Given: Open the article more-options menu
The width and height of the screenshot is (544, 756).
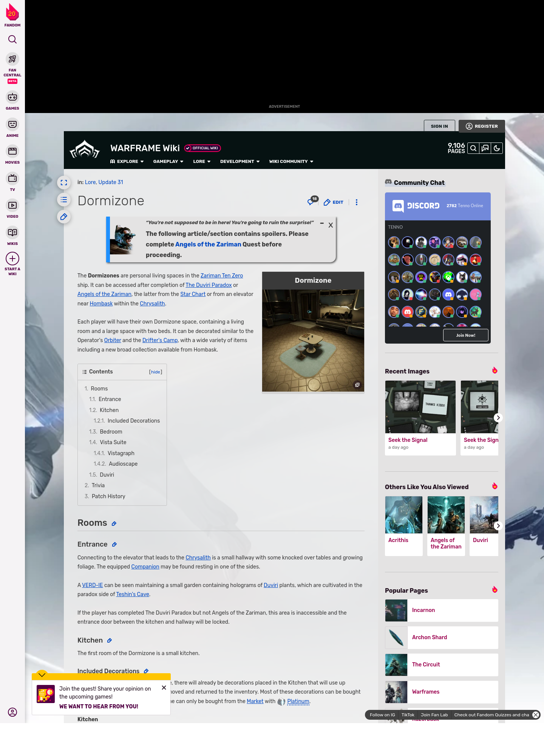Looking at the screenshot, I should (x=357, y=202).
